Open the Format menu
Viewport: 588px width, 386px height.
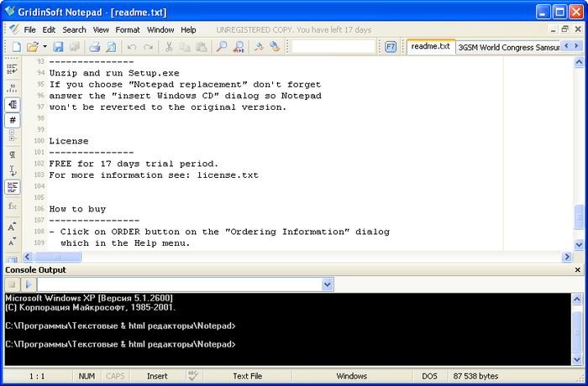pos(128,30)
